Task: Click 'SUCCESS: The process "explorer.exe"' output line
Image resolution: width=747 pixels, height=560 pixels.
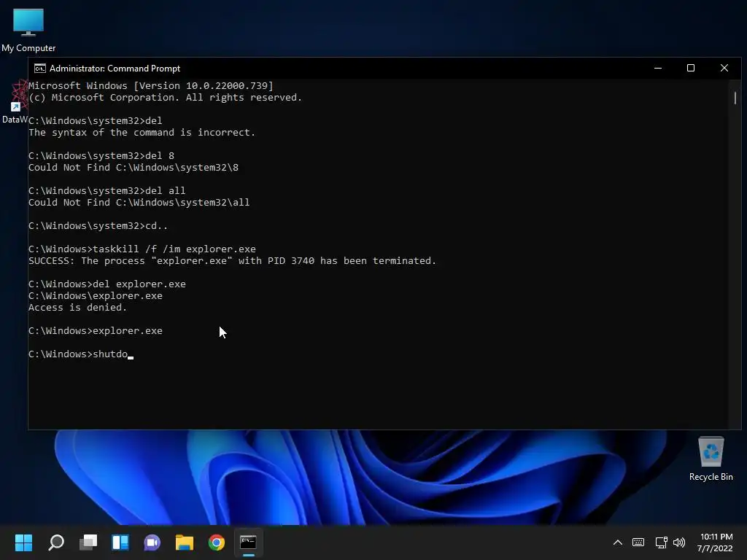Action: click(x=232, y=261)
